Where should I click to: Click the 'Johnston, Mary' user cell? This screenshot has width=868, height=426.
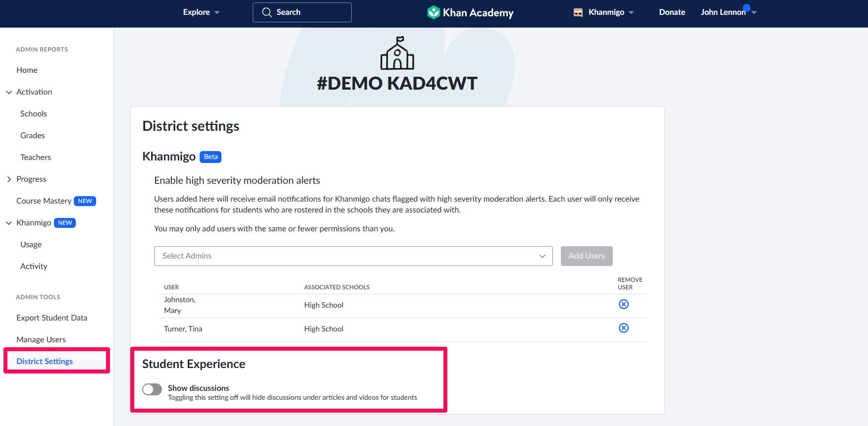[180, 305]
